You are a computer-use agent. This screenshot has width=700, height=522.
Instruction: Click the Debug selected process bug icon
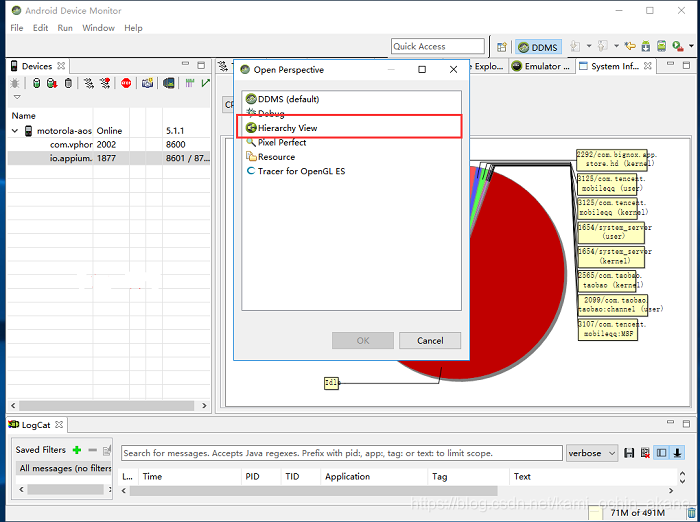[x=15, y=83]
